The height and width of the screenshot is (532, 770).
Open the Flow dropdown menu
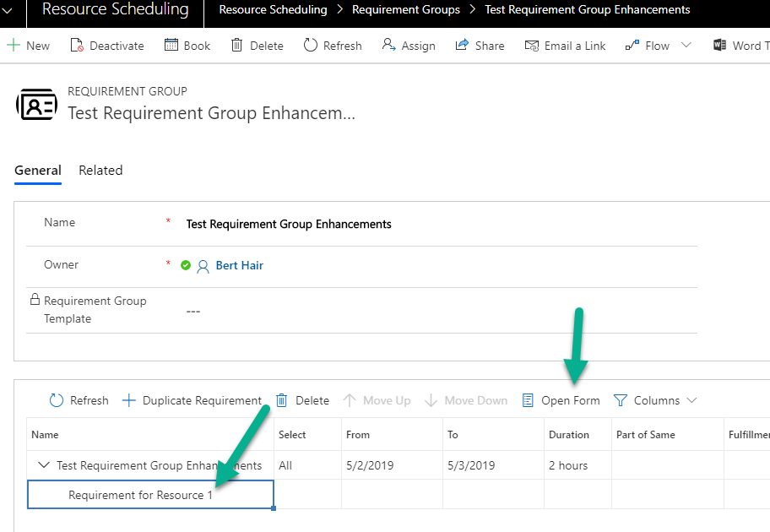click(x=684, y=45)
